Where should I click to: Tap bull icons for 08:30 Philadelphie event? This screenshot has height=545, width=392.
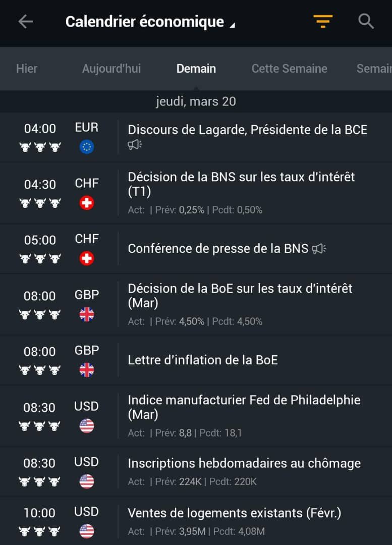39,426
